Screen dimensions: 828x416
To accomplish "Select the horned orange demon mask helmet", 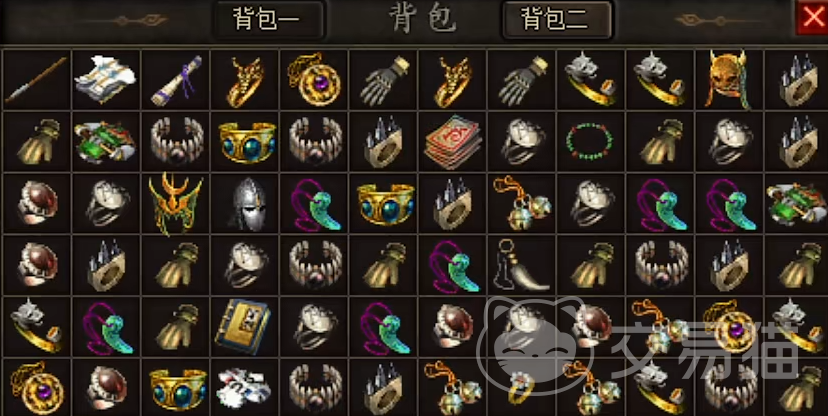I will [729, 80].
